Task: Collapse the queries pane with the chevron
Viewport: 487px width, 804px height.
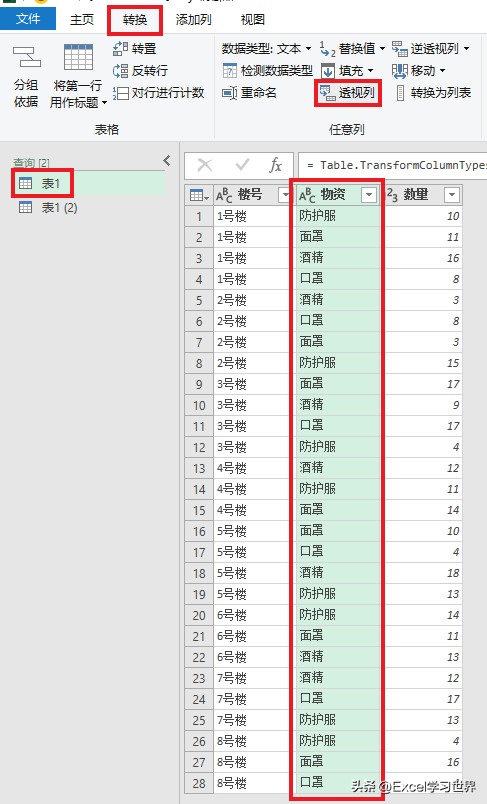Action: (x=167, y=160)
